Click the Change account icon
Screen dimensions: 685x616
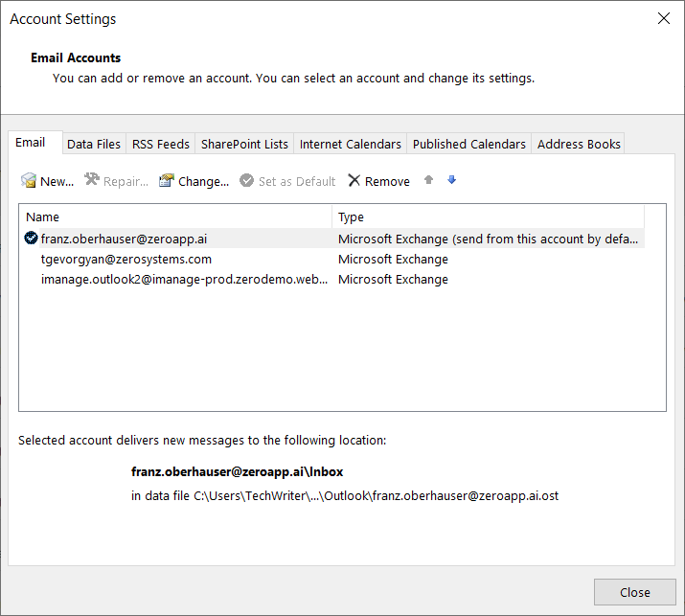[167, 180]
